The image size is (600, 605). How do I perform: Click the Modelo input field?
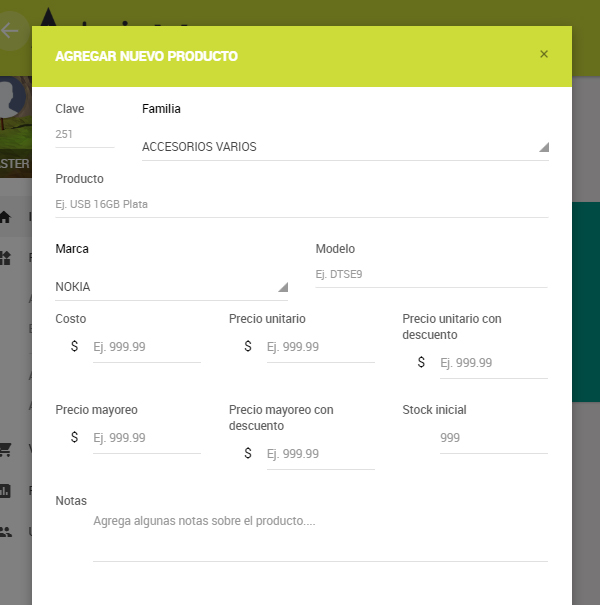point(431,274)
